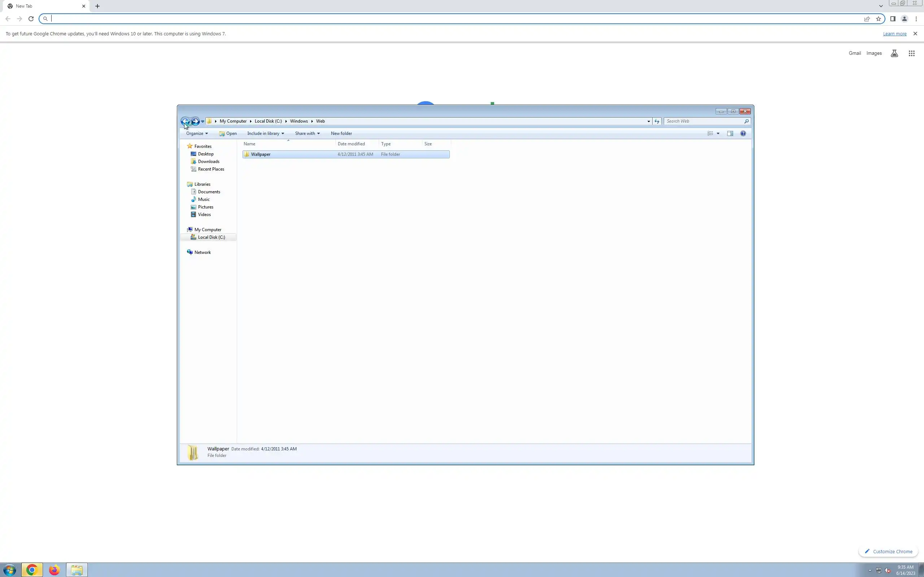The height and width of the screenshot is (577, 924).
Task: Select the Wallpaper folder row
Action: pyautogui.click(x=261, y=154)
